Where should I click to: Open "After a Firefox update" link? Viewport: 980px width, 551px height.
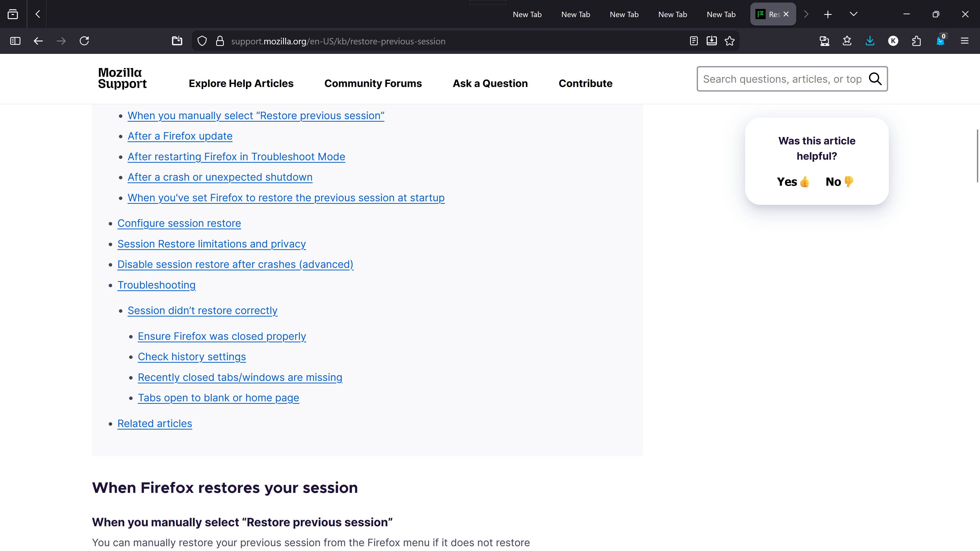point(180,136)
